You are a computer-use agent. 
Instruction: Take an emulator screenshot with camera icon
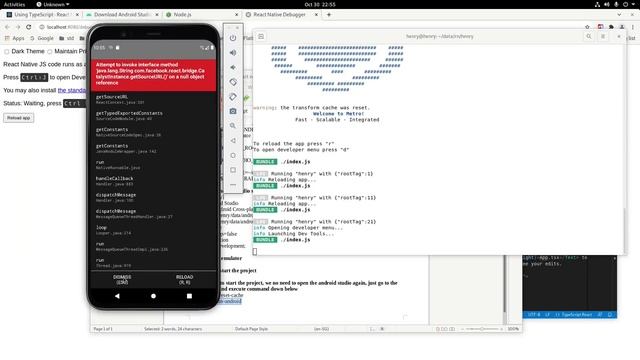point(233,111)
